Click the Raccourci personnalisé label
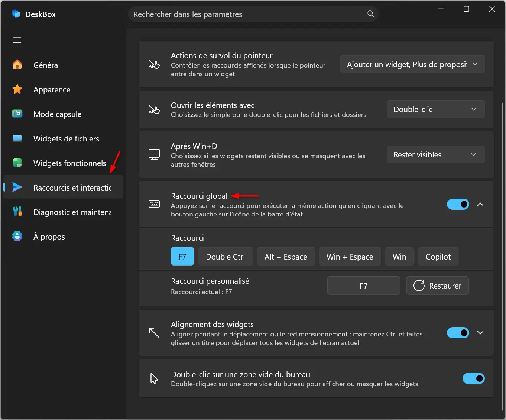The image size is (506, 420). point(210,281)
